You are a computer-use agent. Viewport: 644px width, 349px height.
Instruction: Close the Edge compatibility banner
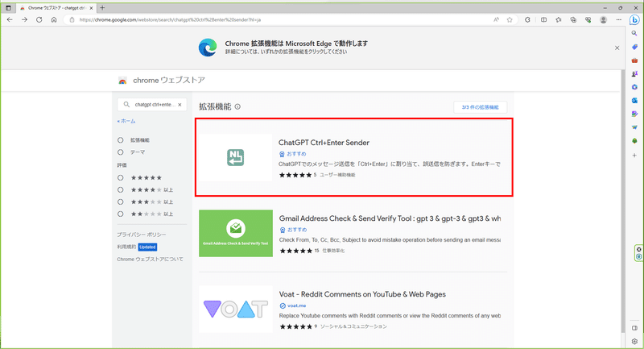click(x=617, y=48)
